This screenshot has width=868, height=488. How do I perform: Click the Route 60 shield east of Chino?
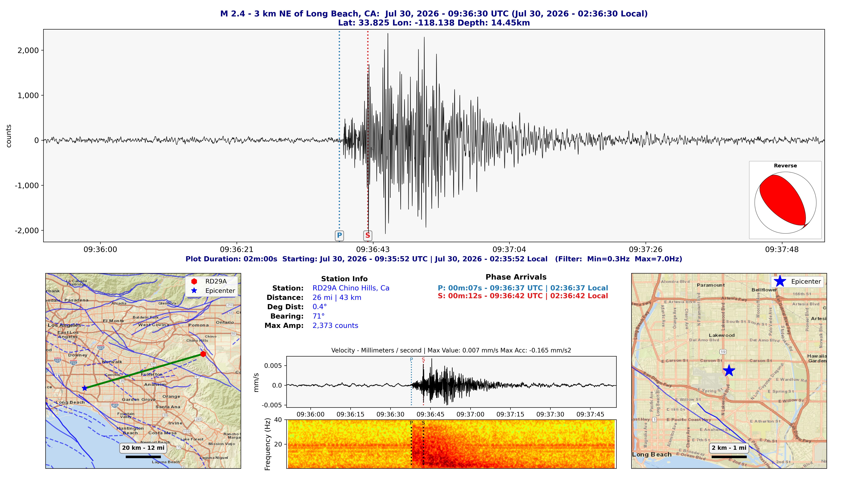point(234,334)
